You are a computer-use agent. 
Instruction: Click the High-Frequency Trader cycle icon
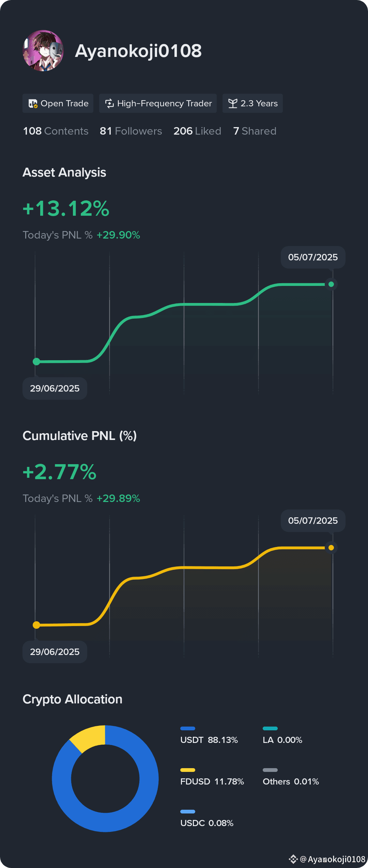109,104
